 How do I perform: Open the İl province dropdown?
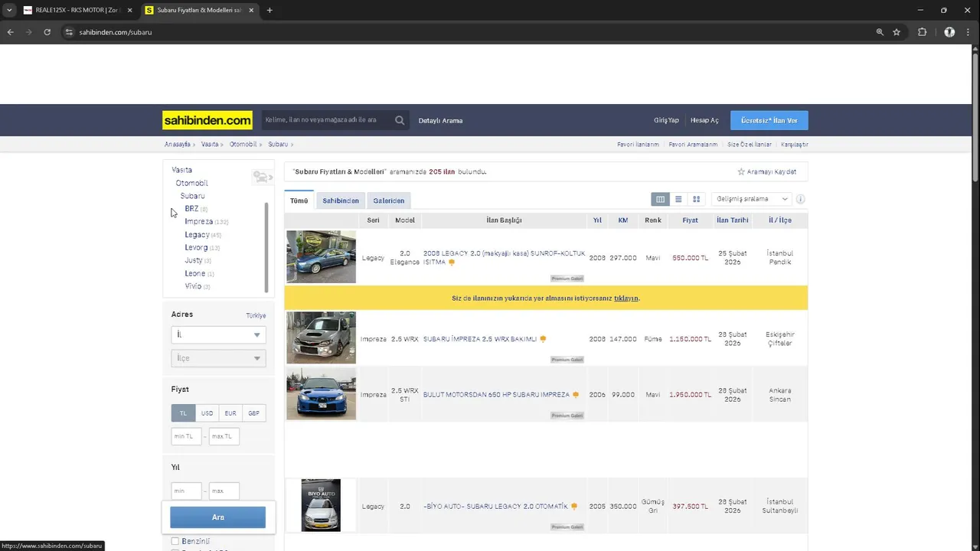coord(218,334)
